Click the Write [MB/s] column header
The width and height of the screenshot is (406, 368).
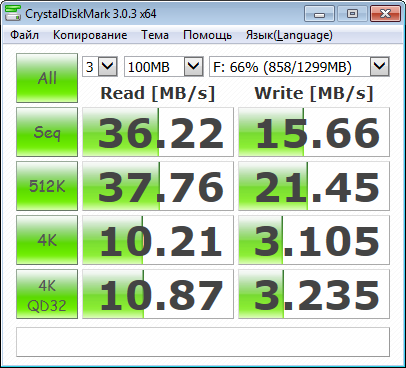(314, 93)
